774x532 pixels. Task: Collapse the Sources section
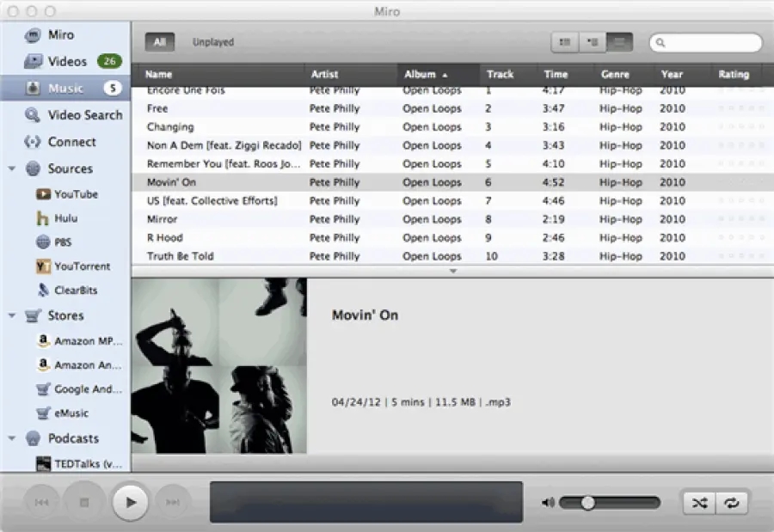coord(12,169)
